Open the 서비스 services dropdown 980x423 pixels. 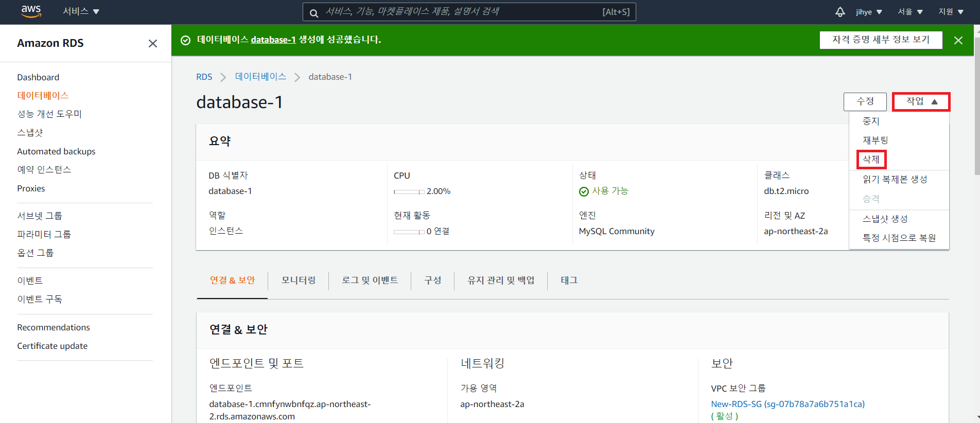tap(81, 11)
